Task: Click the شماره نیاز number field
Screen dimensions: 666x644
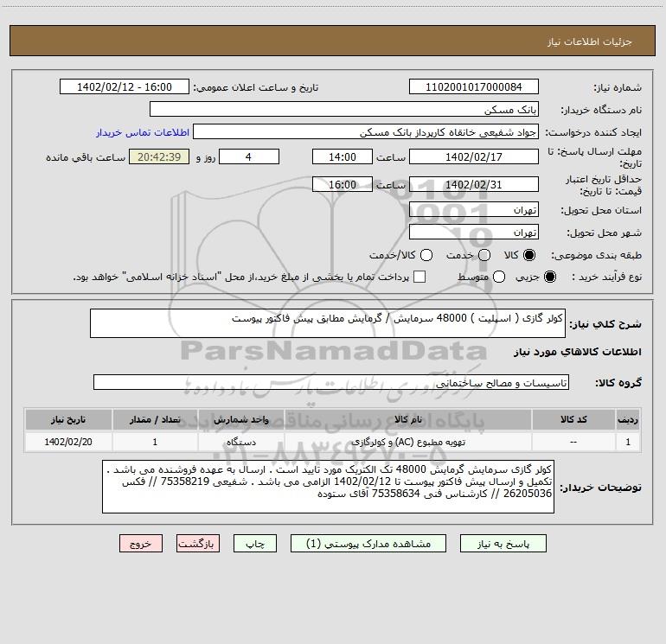Action: [473, 87]
